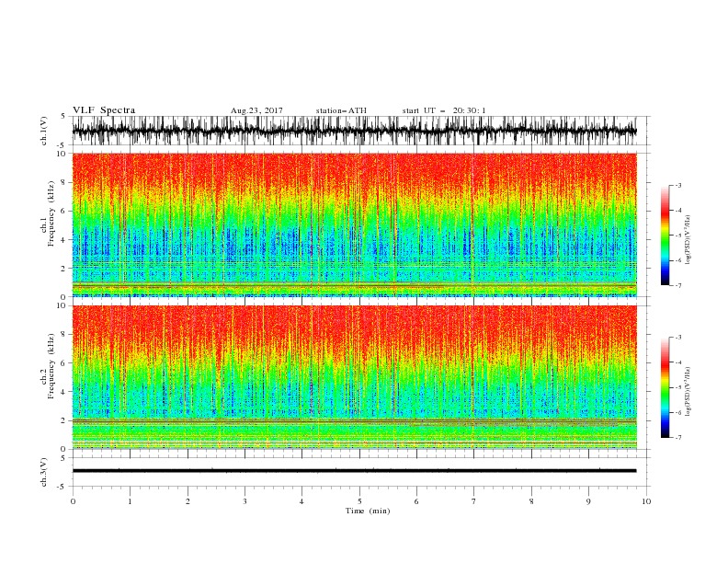Viewport: 728px width, 563px height.
Task: Click the ch.1 spectrogram panel
Action: [355, 224]
